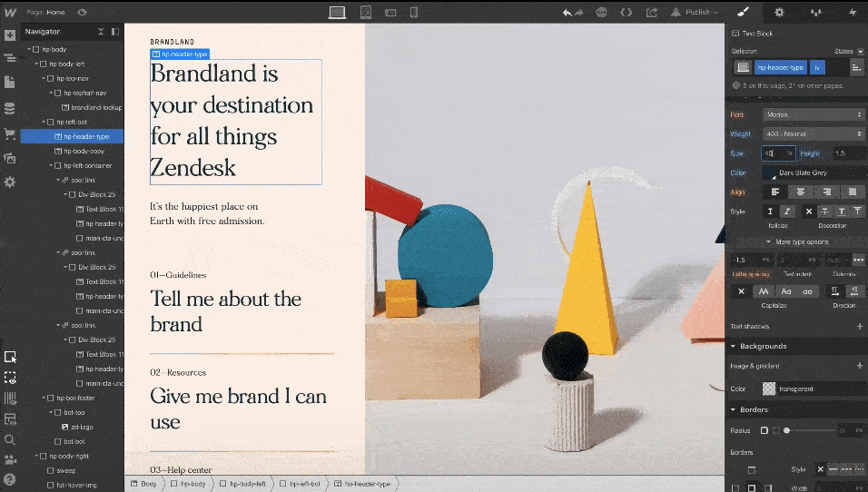Open the transparent background color swatch

tap(769, 389)
